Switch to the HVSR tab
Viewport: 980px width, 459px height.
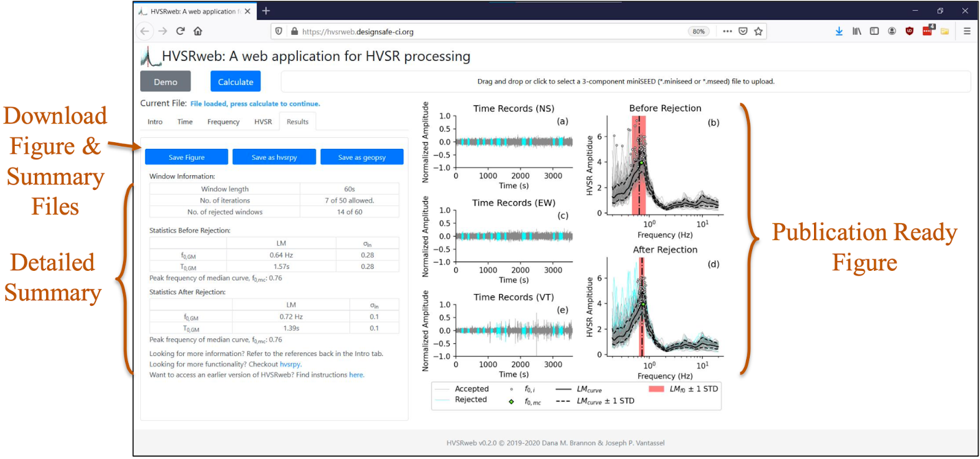click(263, 122)
